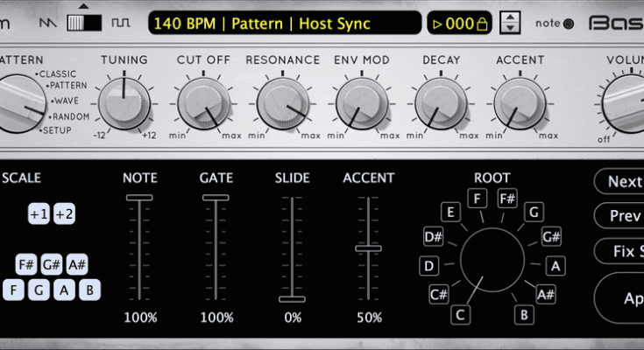
Task: Click the Resonance knob
Action: tap(282, 103)
